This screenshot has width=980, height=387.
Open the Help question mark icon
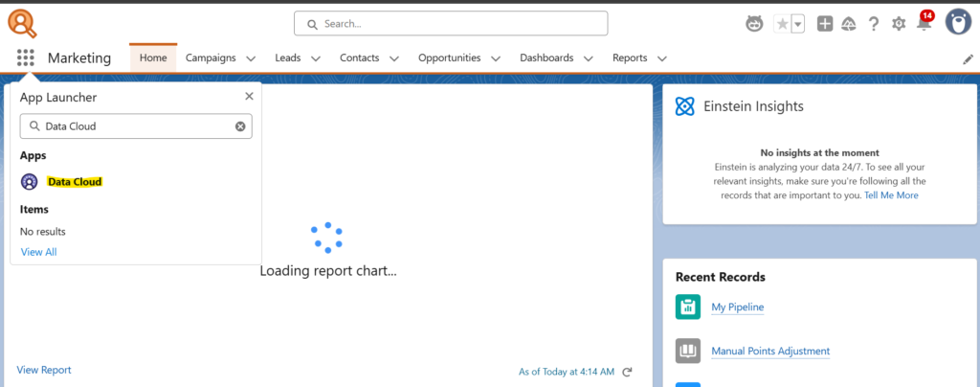(874, 24)
